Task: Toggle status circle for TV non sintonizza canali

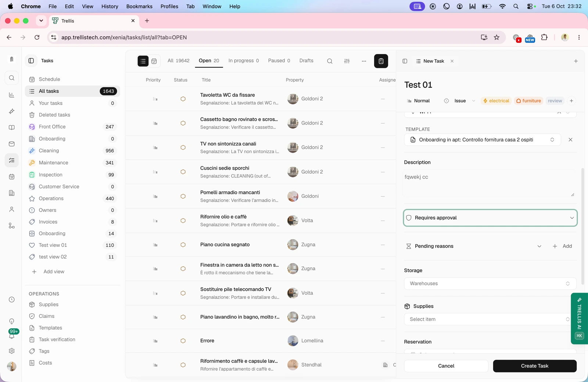Action: tap(183, 147)
